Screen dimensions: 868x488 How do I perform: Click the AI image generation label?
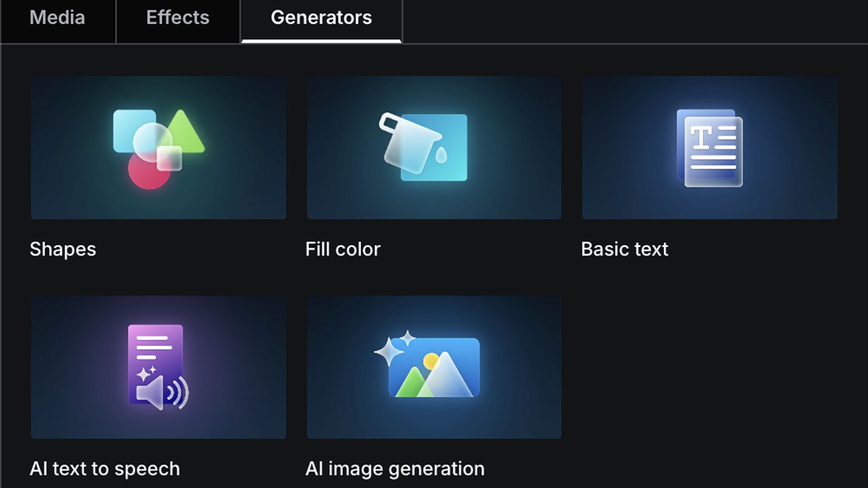click(395, 469)
